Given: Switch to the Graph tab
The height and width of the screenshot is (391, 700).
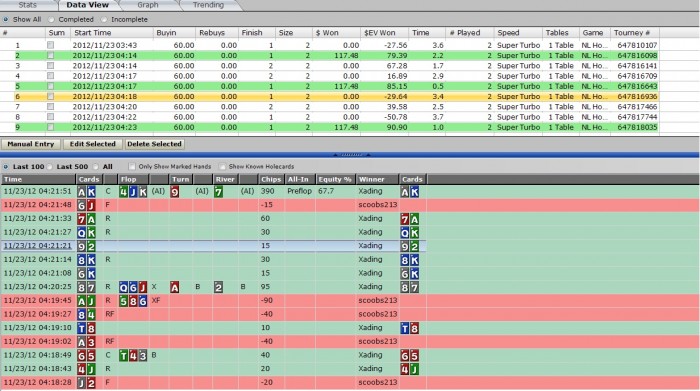Looking at the screenshot, I should pyautogui.click(x=148, y=5).
